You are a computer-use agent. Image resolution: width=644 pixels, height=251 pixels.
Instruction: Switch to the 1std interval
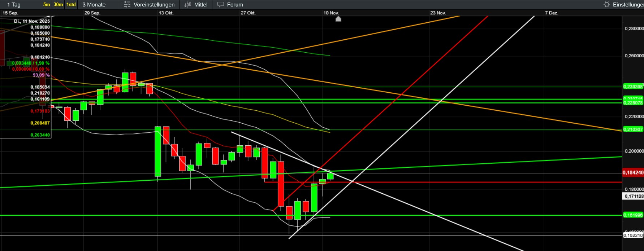(x=71, y=5)
